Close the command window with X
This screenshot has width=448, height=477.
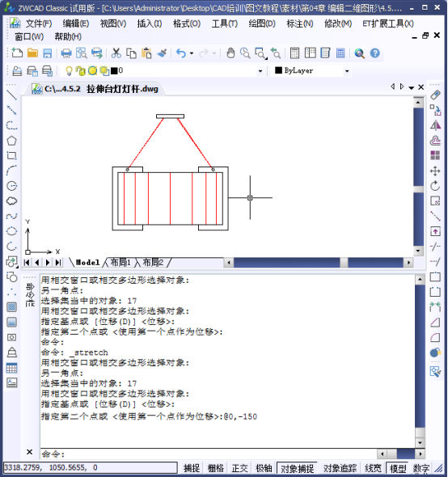29,452
